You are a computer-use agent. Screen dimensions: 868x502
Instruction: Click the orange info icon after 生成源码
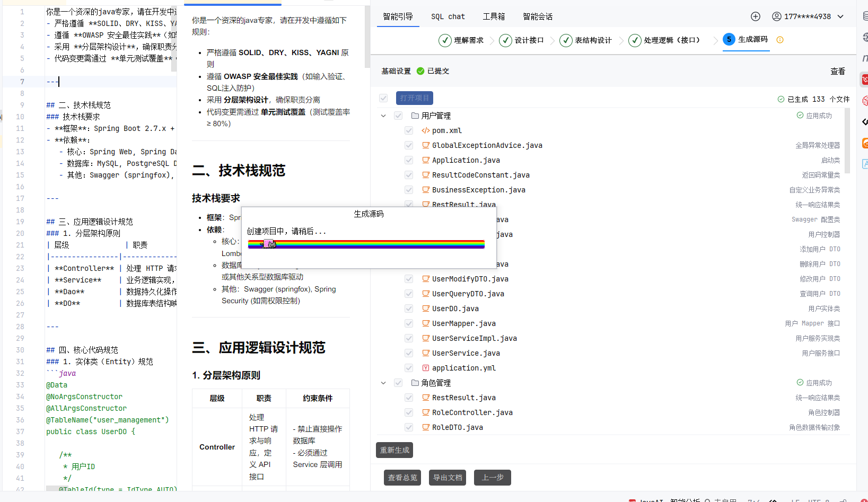click(x=780, y=40)
